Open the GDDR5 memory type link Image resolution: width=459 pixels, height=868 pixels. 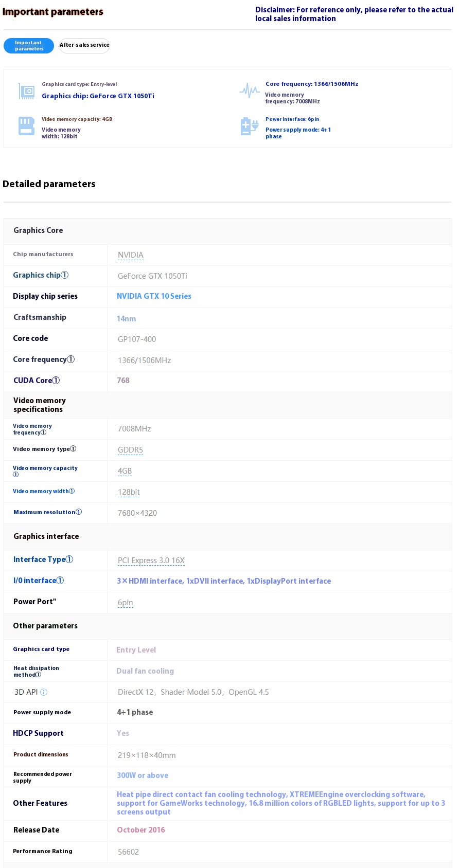[130, 450]
